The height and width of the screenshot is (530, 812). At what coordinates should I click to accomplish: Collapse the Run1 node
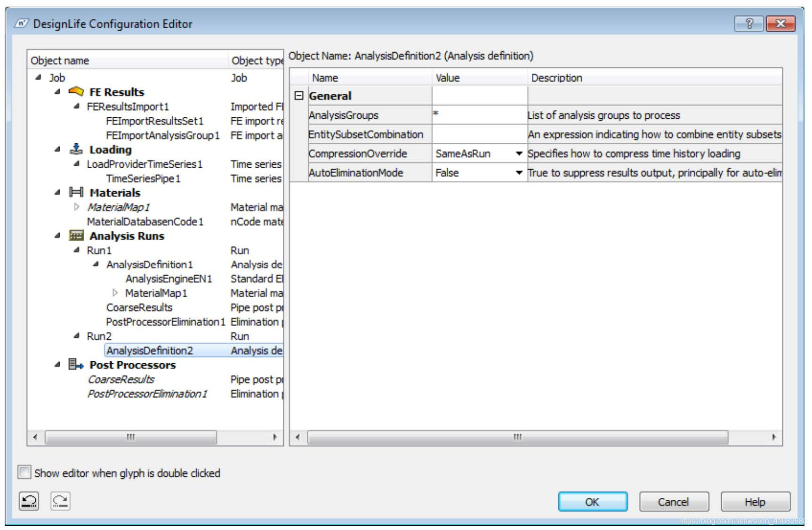click(x=77, y=250)
